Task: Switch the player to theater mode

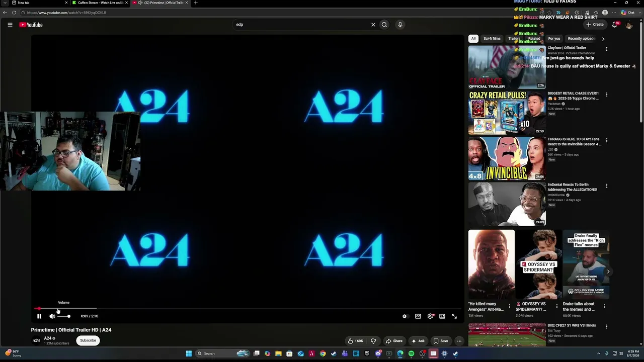Action: click(x=442, y=316)
